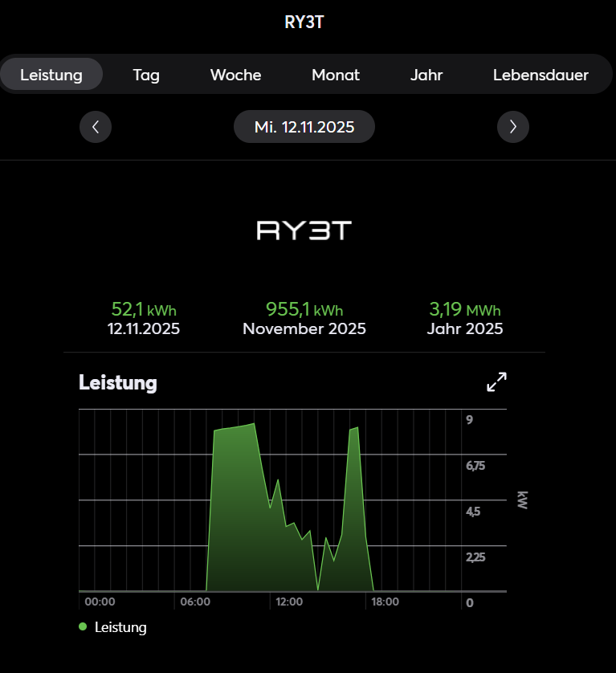The width and height of the screenshot is (616, 673).
Task: Go to the previous day with left chevron
Action: coord(96,127)
